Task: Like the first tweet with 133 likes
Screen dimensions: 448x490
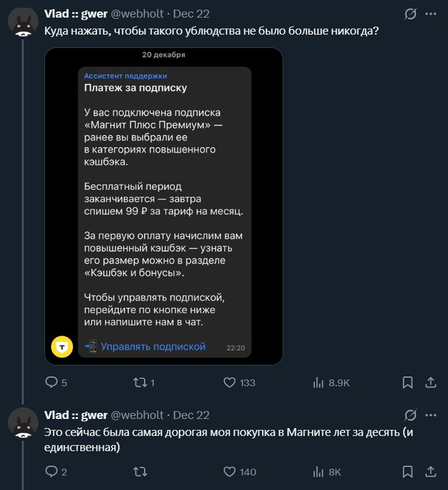Action: click(230, 383)
